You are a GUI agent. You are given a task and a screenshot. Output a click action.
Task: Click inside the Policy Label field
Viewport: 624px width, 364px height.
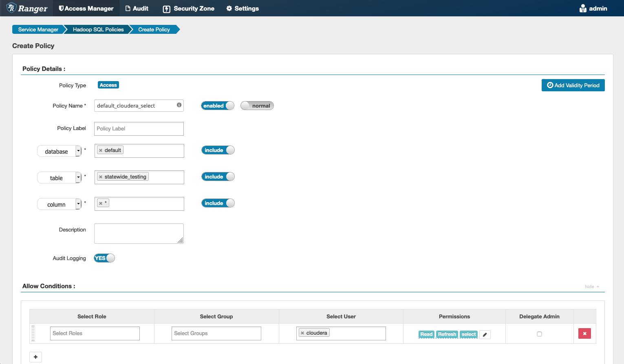pyautogui.click(x=139, y=128)
